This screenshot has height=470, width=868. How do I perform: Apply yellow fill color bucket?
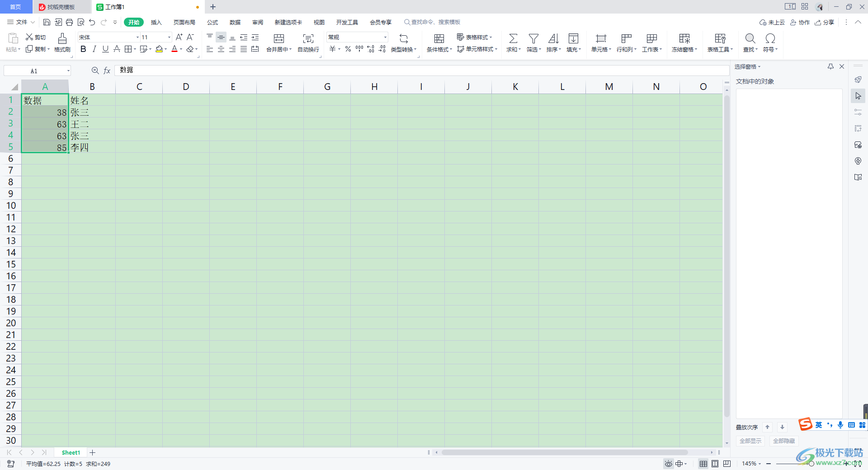pos(159,49)
